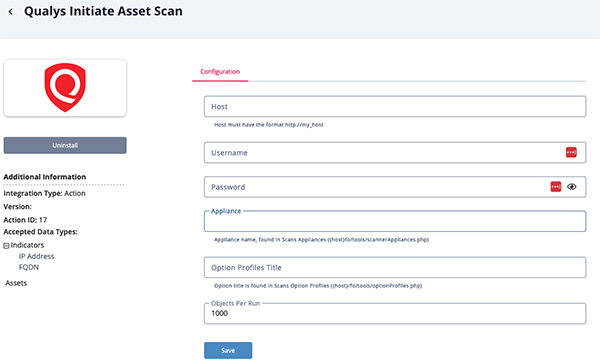Focus the Host input field
Image resolution: width=600 pixels, height=363 pixels.
tap(395, 106)
